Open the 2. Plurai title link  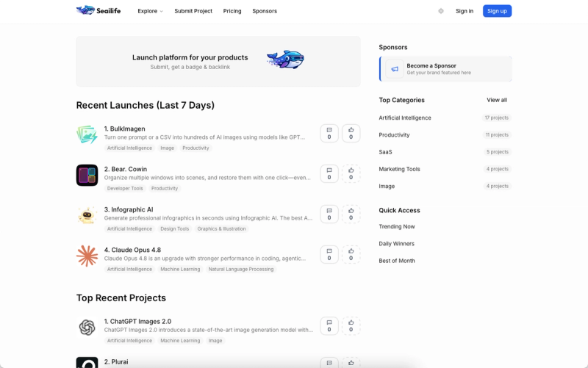coord(116,361)
